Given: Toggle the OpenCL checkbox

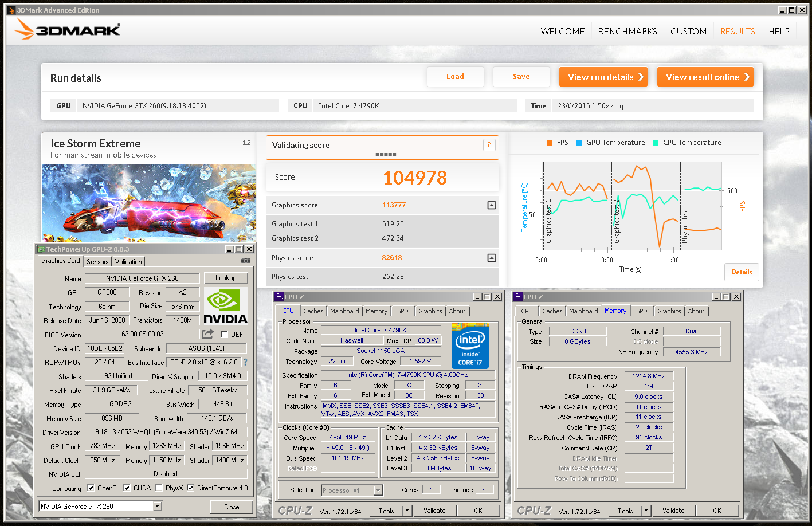Looking at the screenshot, I should pos(91,488).
